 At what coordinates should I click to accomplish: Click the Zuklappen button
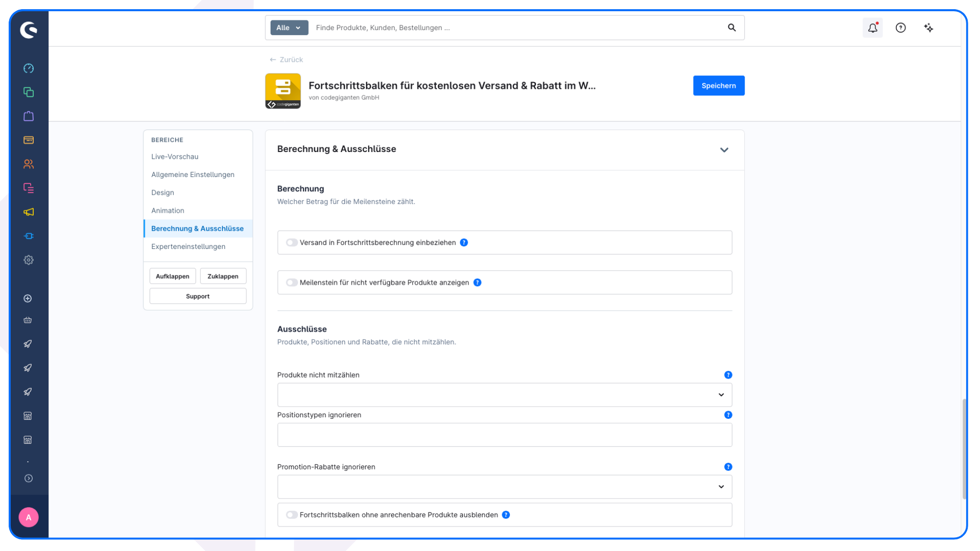click(223, 276)
